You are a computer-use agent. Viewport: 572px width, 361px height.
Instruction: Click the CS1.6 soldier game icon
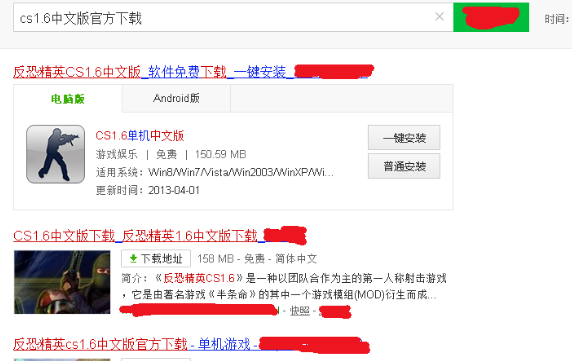click(55, 154)
